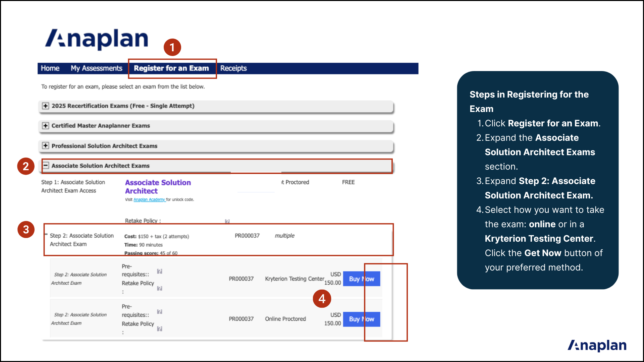Click the large Anaplan logo at top
Screen dimensions: 644x362
(97, 39)
